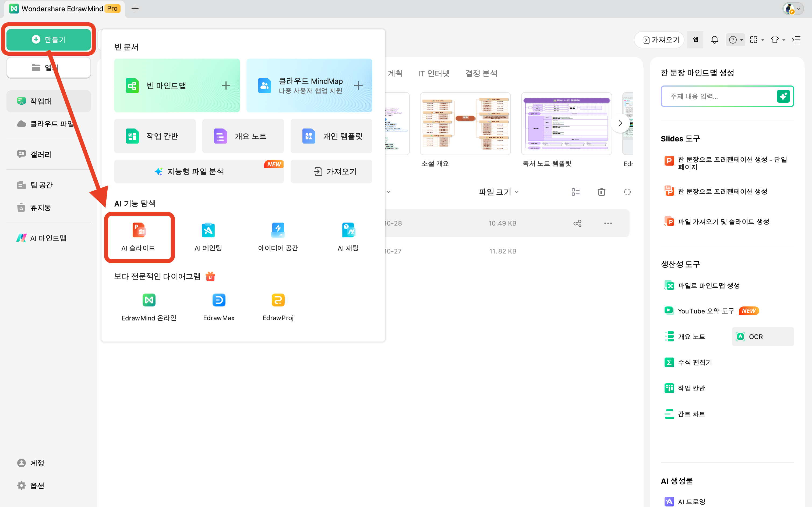The image size is (812, 507).
Task: Click the share icon on first file row
Action: 577,223
